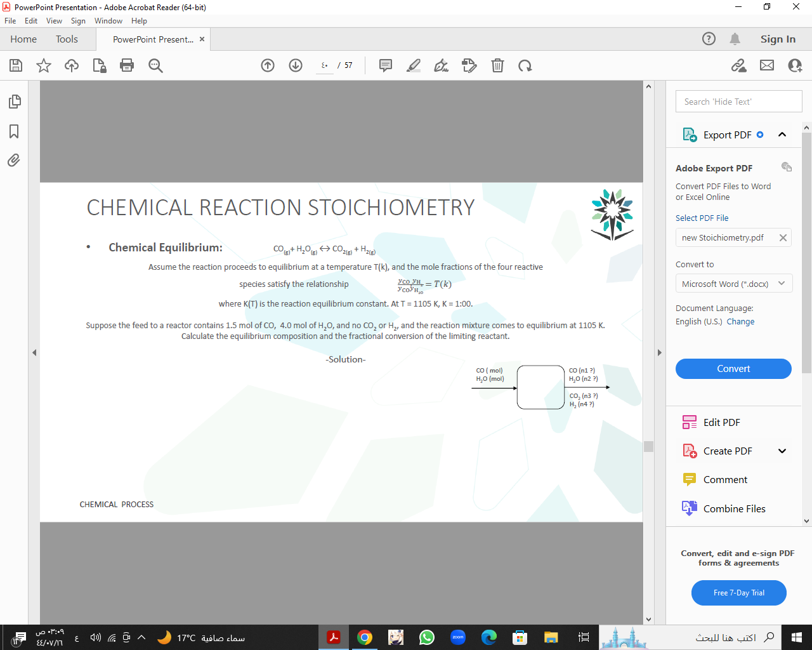Select the Fill & Sign tool
Viewport: 812px width, 650px height.
pyautogui.click(x=441, y=65)
